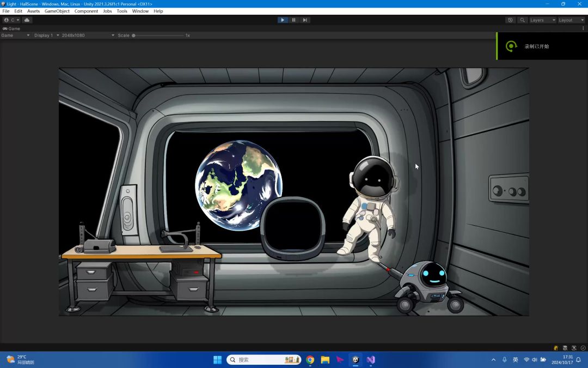Click the search magnifier icon in toolbar
The height and width of the screenshot is (368, 588).
point(522,20)
